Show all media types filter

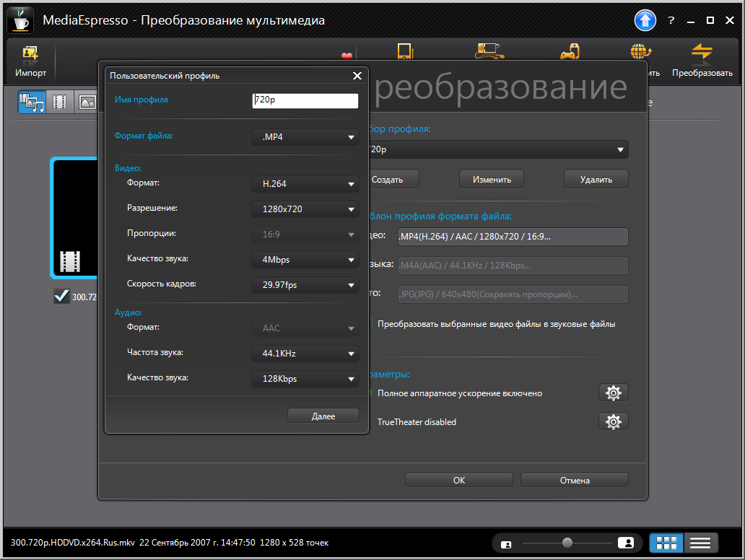click(32, 102)
